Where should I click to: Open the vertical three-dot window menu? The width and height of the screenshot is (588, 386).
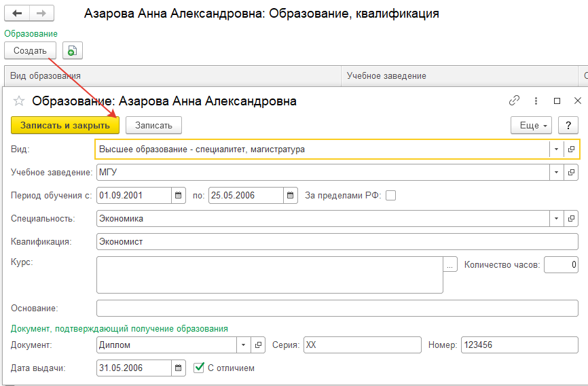point(536,101)
